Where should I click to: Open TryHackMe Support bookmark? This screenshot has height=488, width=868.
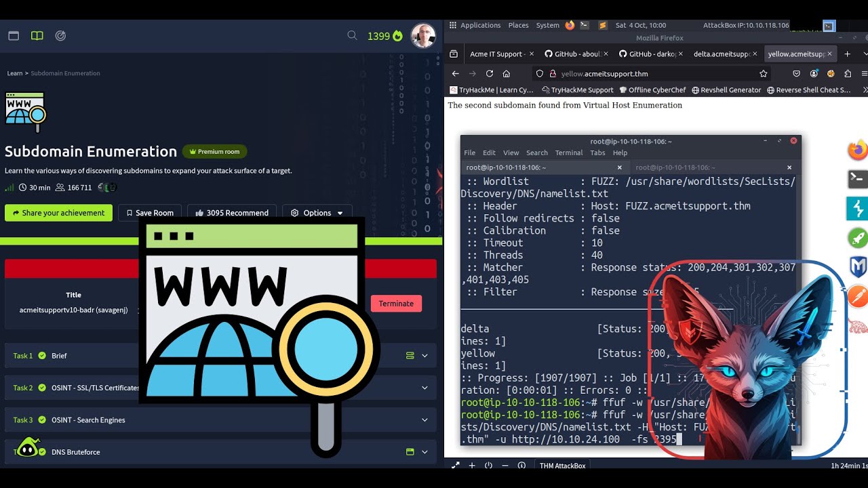click(577, 89)
